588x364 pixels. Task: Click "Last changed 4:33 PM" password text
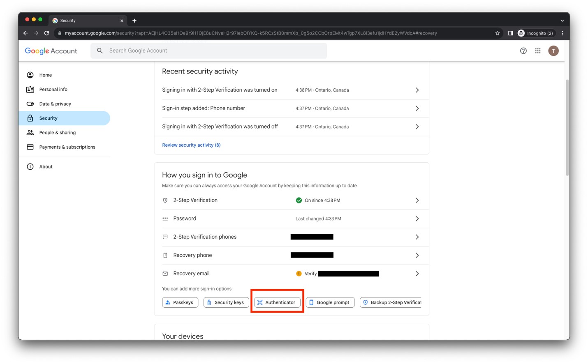point(318,219)
